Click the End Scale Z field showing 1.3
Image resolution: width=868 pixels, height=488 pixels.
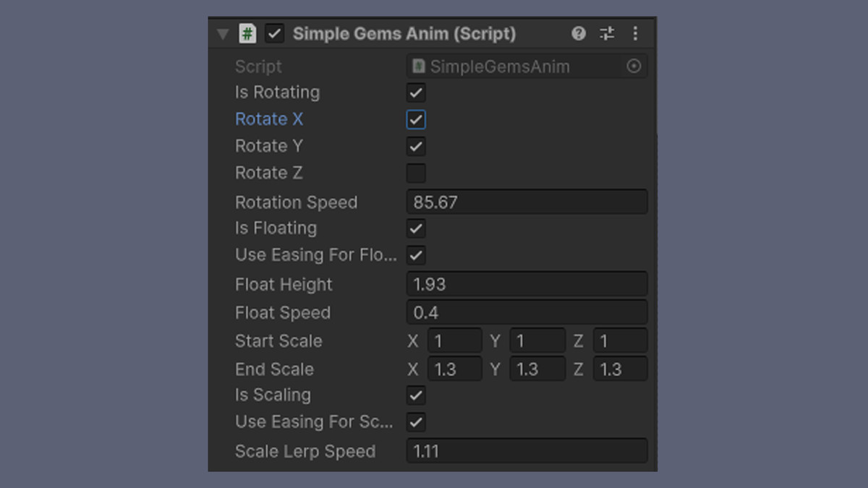tap(621, 369)
